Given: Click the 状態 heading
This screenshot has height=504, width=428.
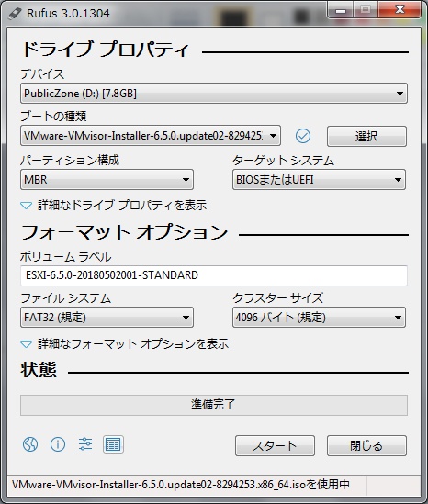Looking at the screenshot, I should click(39, 370).
